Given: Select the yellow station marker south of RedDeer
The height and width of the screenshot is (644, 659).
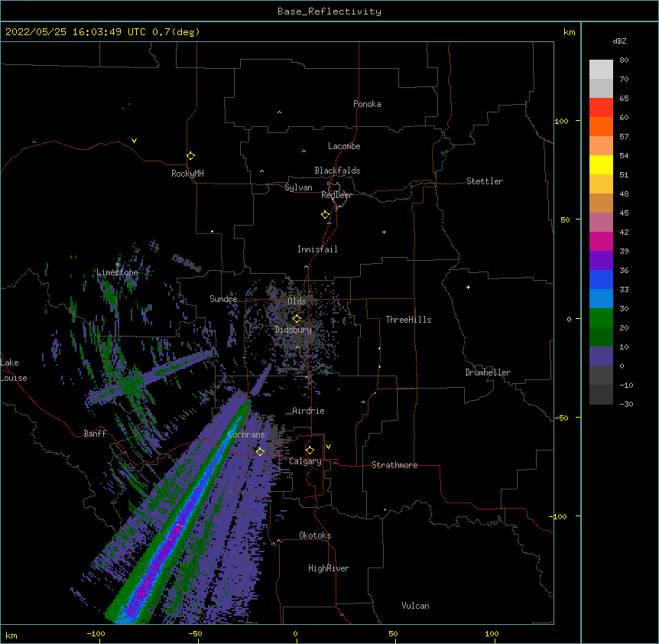Looking at the screenshot, I should click(325, 214).
